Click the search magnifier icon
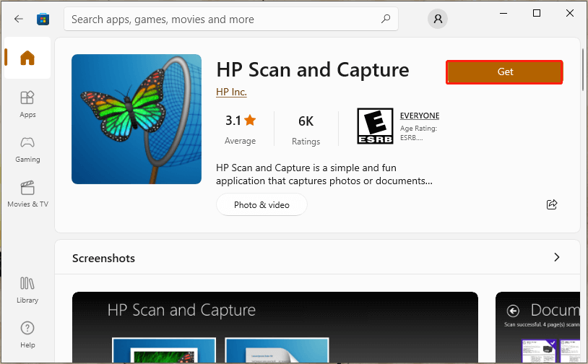The width and height of the screenshot is (588, 364). (x=386, y=19)
